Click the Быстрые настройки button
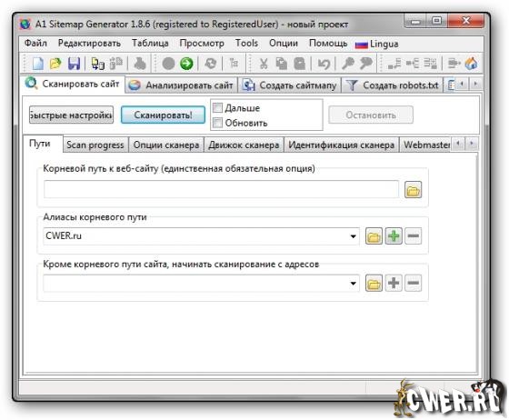 click(72, 115)
